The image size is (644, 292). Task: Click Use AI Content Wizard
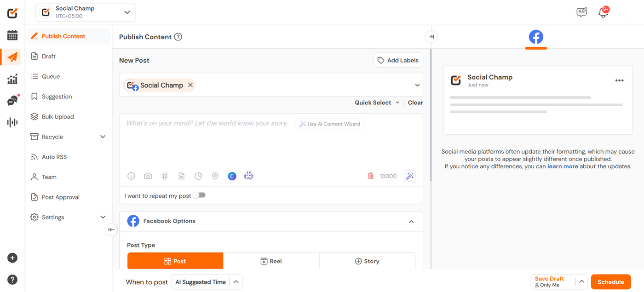pyautogui.click(x=329, y=124)
